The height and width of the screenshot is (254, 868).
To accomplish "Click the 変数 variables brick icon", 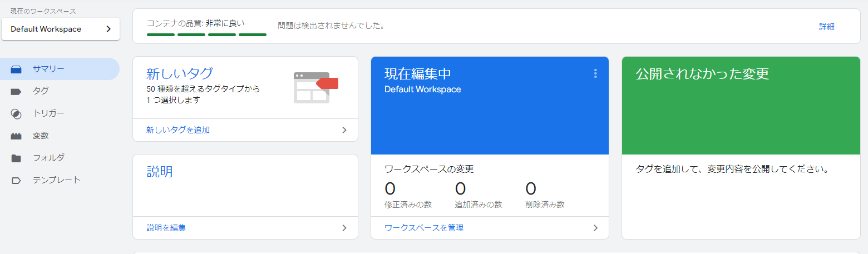I will [16, 136].
